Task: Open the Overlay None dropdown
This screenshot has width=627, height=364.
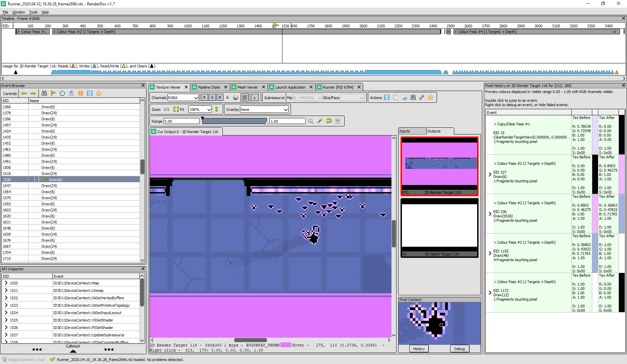Action: coord(264,110)
